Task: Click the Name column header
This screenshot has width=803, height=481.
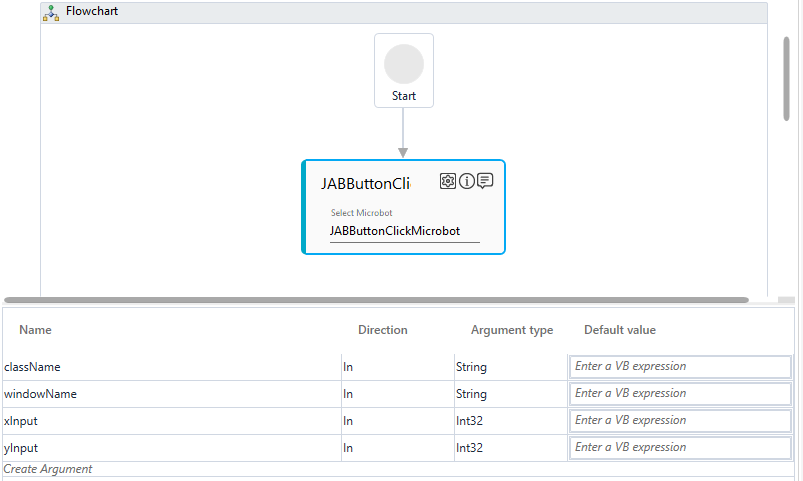Action: pos(35,330)
